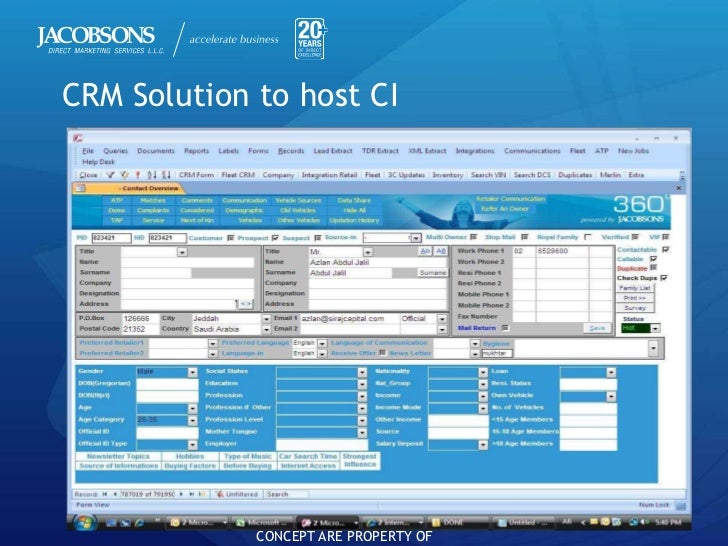Image resolution: width=728 pixels, height=546 pixels.
Task: Toggle the Suspect checkbox
Action: pyautogui.click(x=318, y=238)
